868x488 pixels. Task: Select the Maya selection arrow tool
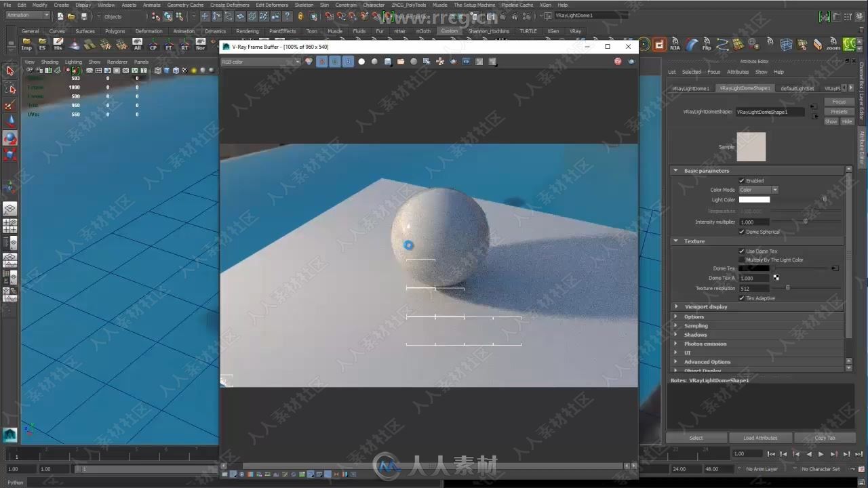(9, 71)
